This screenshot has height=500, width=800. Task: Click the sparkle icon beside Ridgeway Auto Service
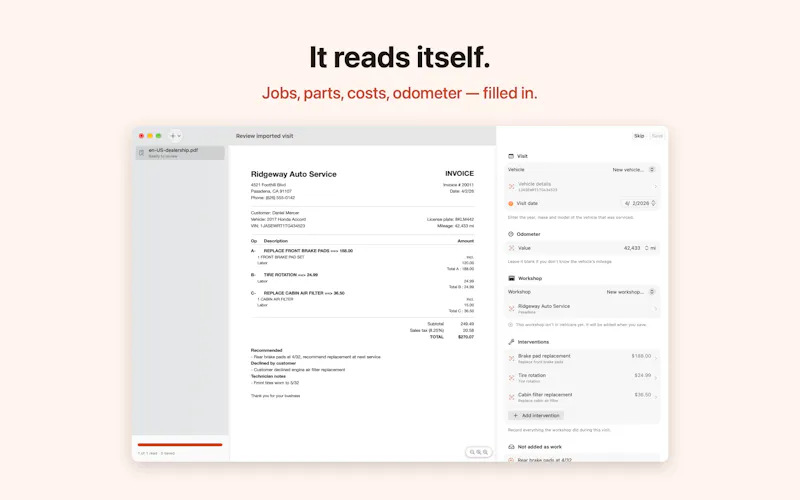coord(511,309)
